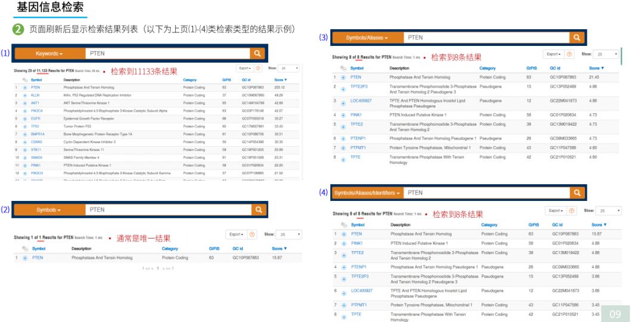Open the Symbols/Aliases search type dropdown
The height and width of the screenshot is (322, 644).
pos(367,38)
